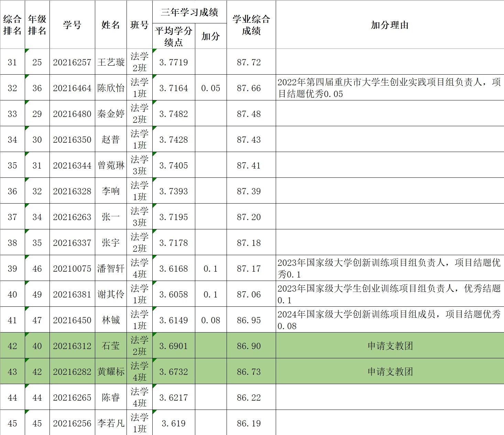Click student ID cell 20216464
Viewport: 504px width, 435px height.
[72, 88]
